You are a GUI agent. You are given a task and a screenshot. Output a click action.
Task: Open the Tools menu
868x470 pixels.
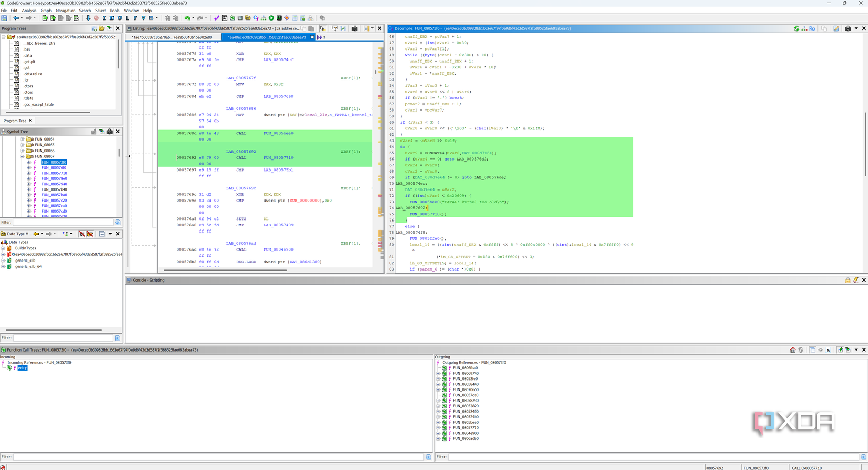[x=114, y=11]
